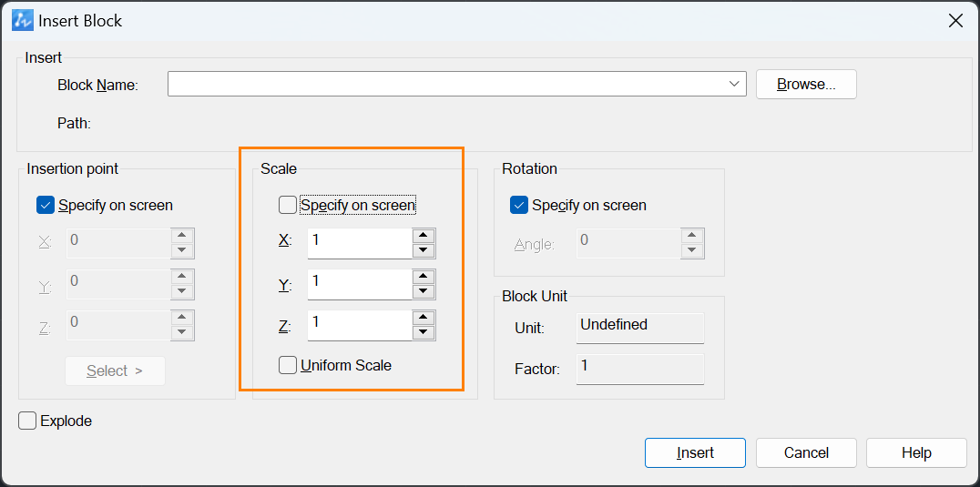Click the Browse... button

(806, 85)
